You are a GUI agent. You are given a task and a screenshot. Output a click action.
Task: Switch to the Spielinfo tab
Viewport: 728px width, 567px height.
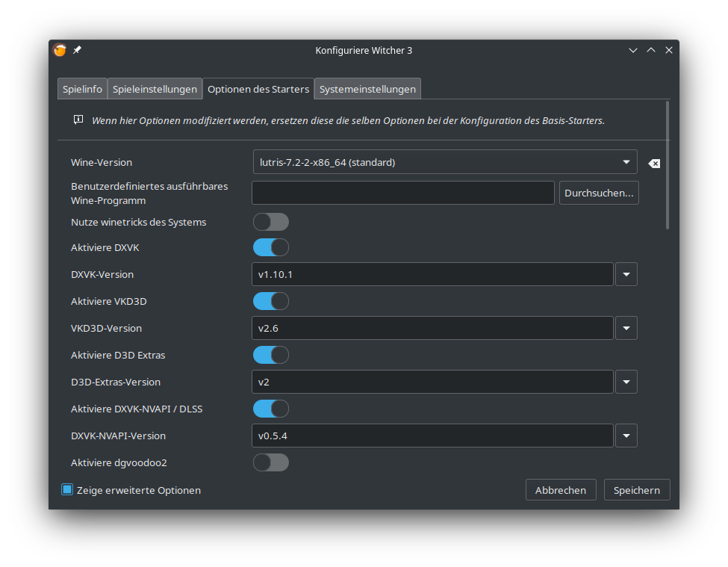click(x=82, y=89)
